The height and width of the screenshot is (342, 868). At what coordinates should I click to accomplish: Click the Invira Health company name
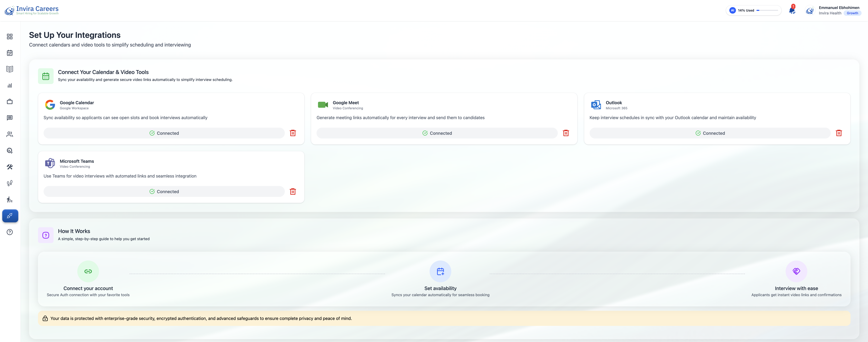pos(830,13)
